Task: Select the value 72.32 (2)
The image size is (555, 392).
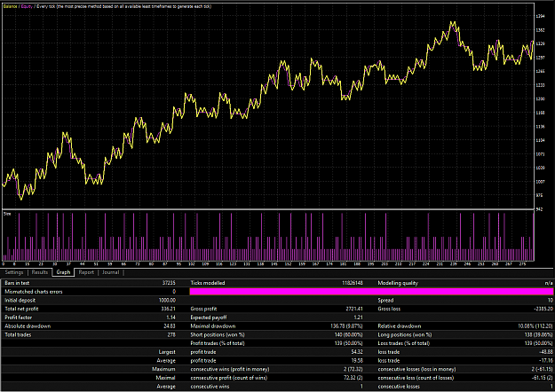Action: coord(352,378)
